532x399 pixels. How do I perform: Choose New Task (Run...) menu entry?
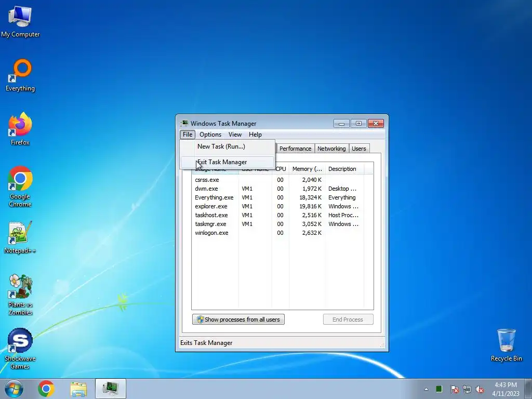228,147
